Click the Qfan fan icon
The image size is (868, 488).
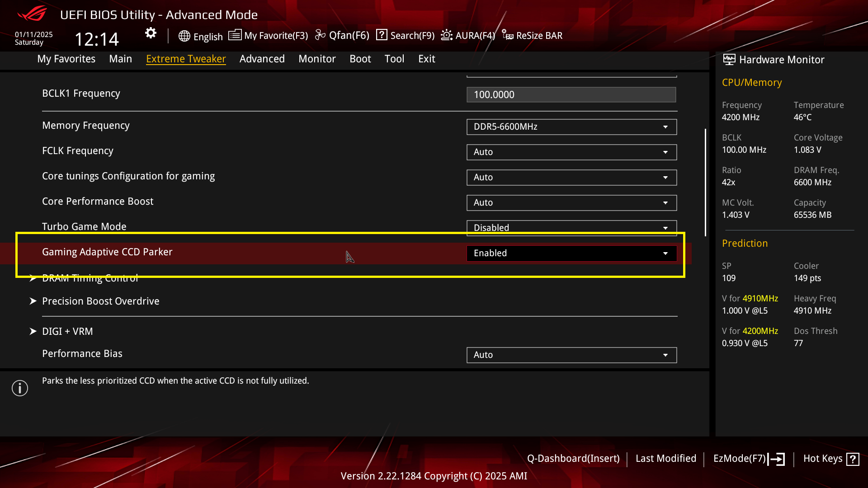point(320,35)
